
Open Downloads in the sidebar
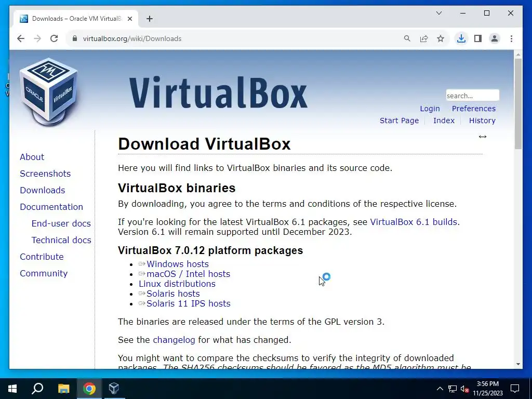[43, 190]
